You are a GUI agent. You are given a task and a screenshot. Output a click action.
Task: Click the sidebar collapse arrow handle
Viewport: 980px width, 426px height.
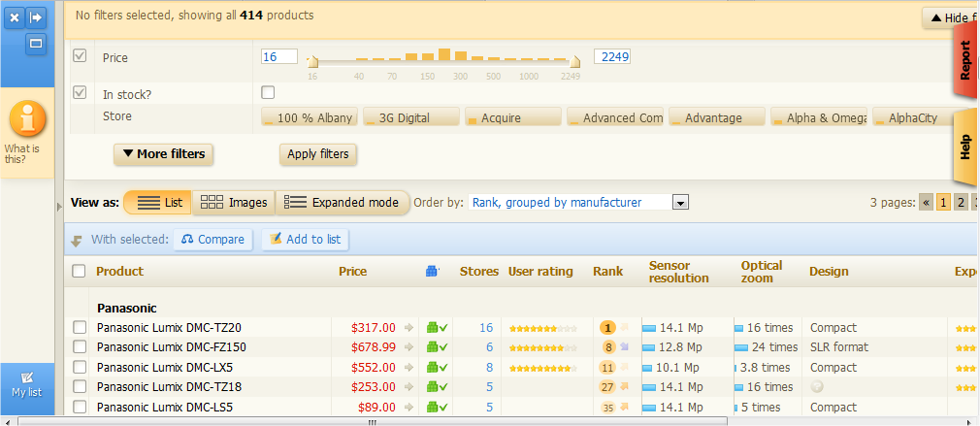point(59,207)
